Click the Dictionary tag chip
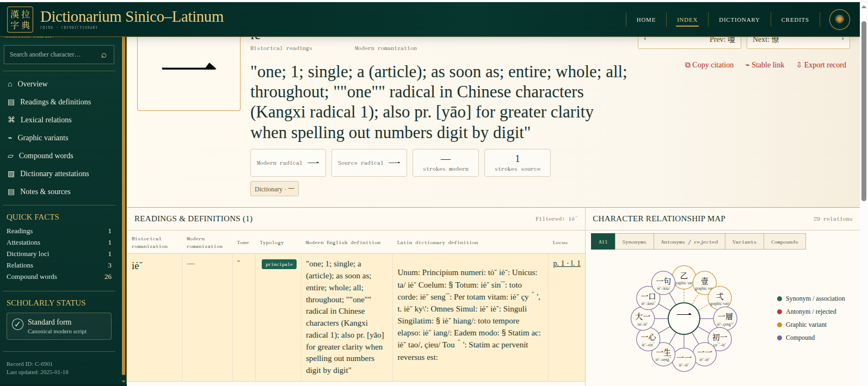Image resolution: width=868 pixels, height=386 pixels. 274,189
